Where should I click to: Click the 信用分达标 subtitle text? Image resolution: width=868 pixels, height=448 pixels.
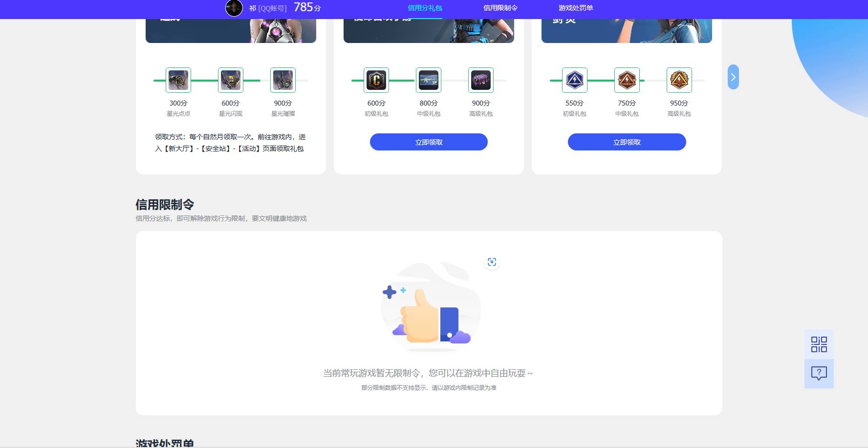point(221,218)
